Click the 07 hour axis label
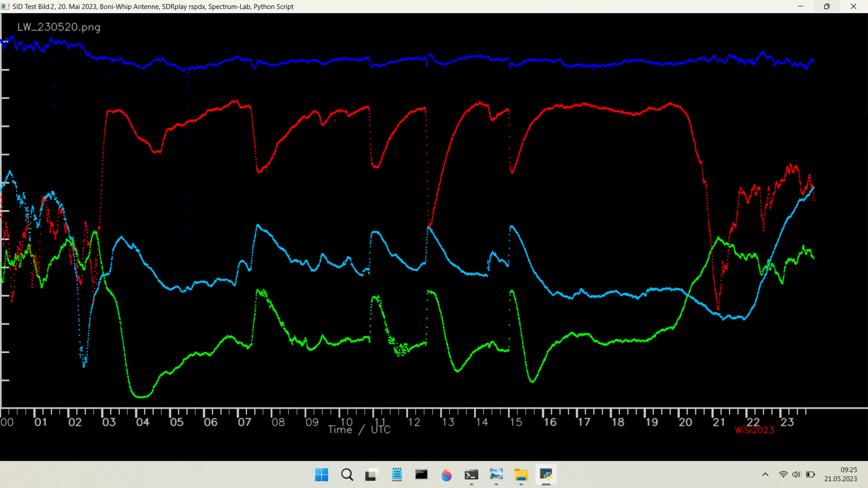This screenshot has width=868, height=488. click(x=245, y=422)
